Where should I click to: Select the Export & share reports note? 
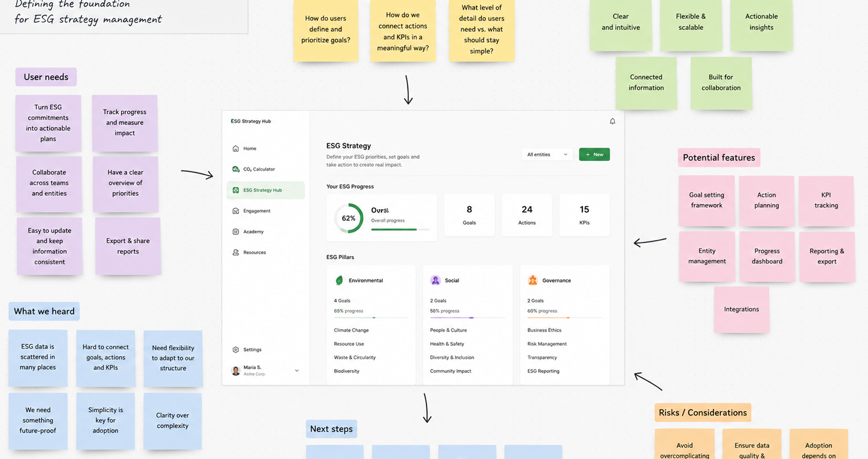coord(128,246)
